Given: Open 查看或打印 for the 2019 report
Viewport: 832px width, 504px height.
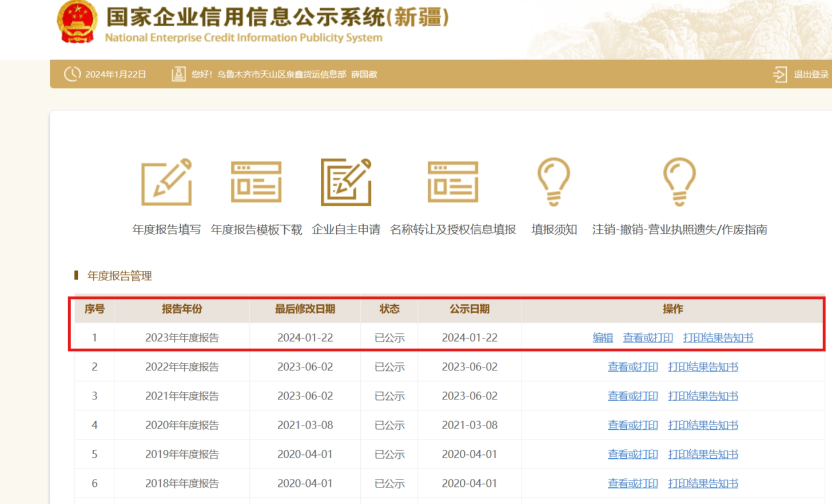Looking at the screenshot, I should (x=633, y=454).
